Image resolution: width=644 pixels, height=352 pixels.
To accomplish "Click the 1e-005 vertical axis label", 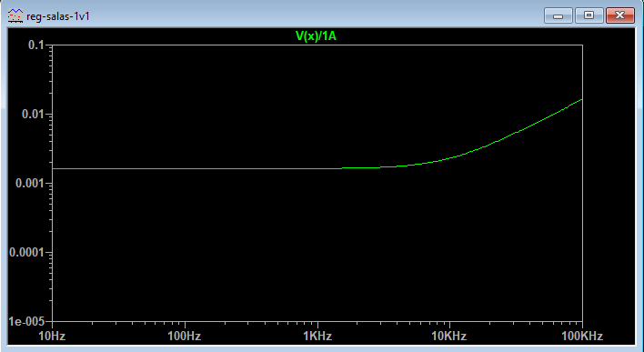I will [x=26, y=321].
